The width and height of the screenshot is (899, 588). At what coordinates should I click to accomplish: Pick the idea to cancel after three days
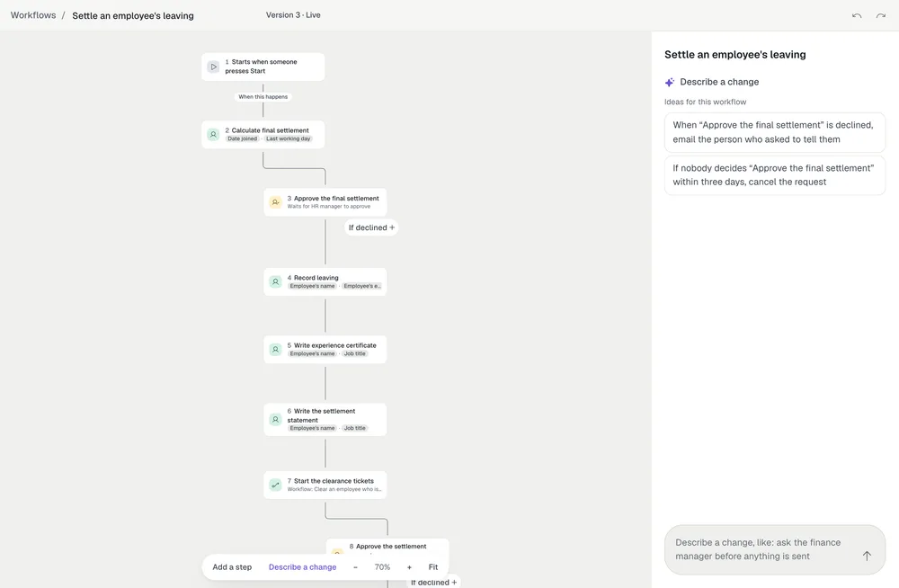pos(775,175)
